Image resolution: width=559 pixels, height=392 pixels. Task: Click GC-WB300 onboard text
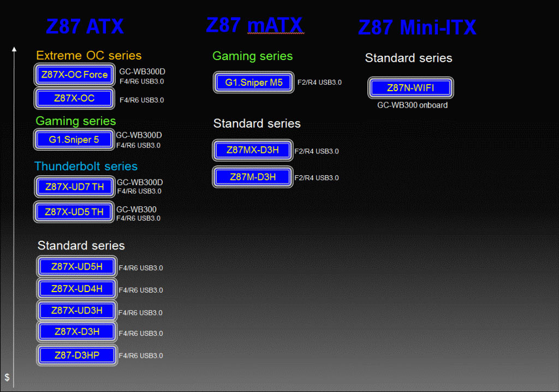(x=413, y=105)
